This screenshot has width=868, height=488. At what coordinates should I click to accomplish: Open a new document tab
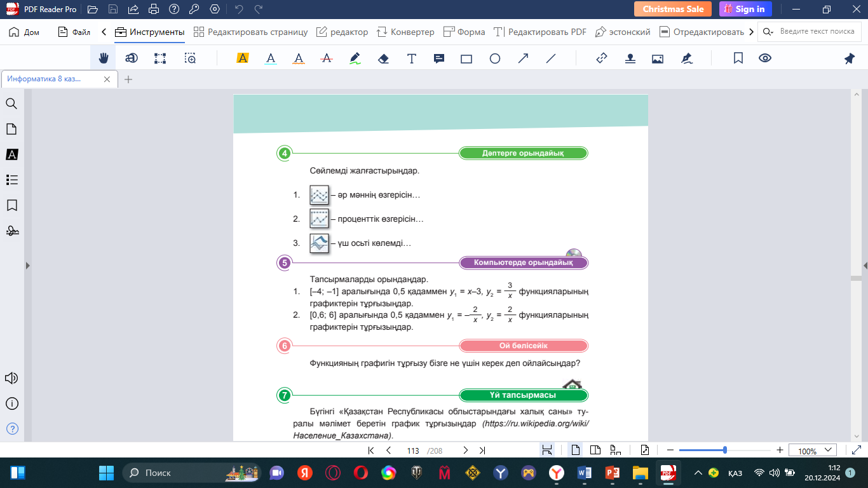(x=128, y=79)
